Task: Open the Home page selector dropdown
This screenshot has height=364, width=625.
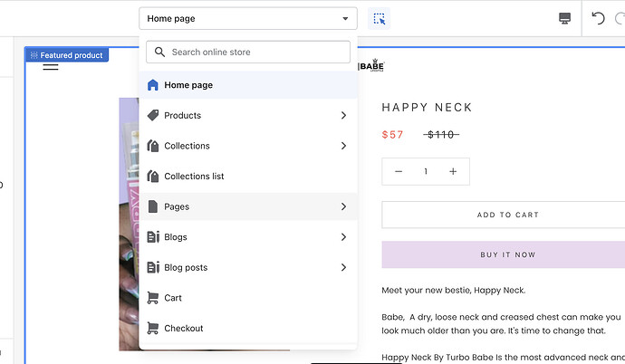Action: point(247,18)
